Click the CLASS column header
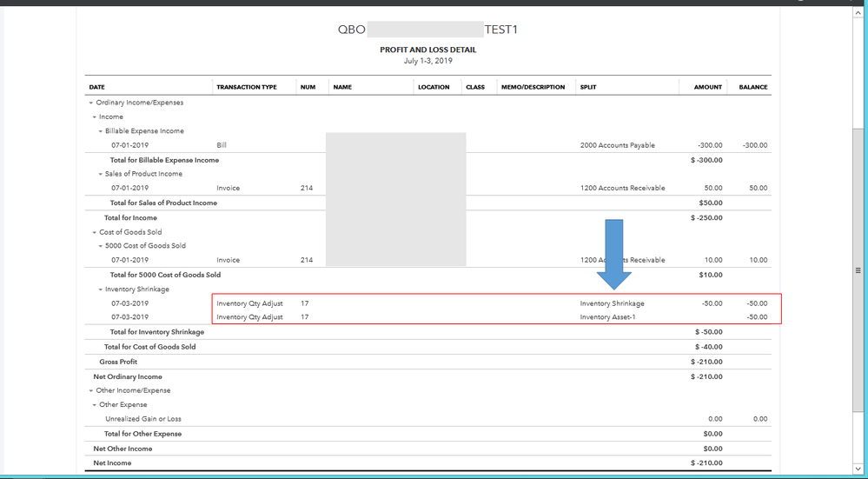Image resolution: width=868 pixels, height=479 pixels. [x=475, y=88]
